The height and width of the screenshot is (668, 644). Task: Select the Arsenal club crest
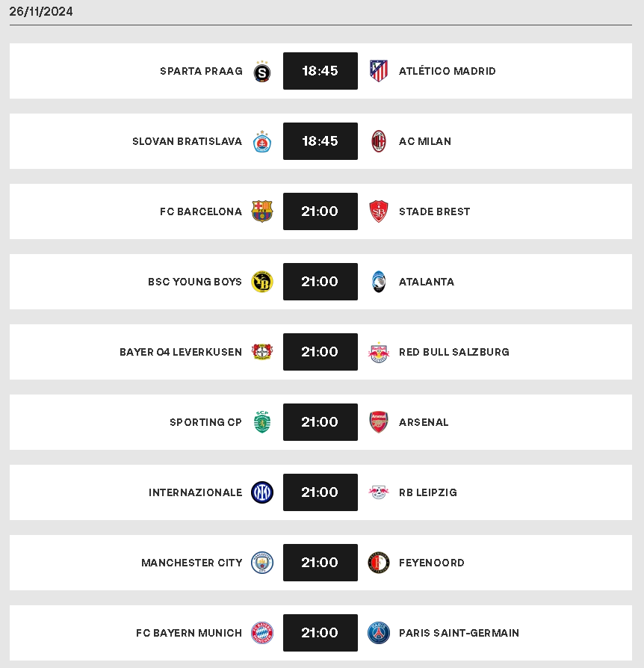(x=379, y=422)
